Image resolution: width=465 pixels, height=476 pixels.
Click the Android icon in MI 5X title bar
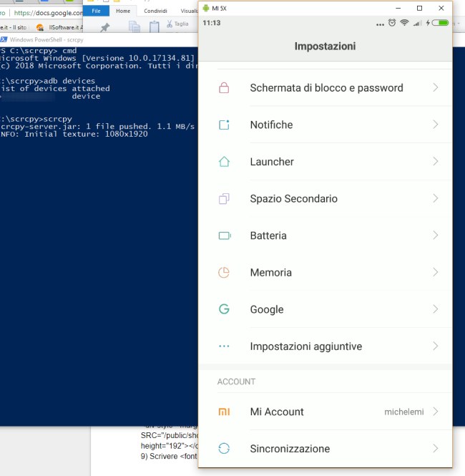pos(206,8)
